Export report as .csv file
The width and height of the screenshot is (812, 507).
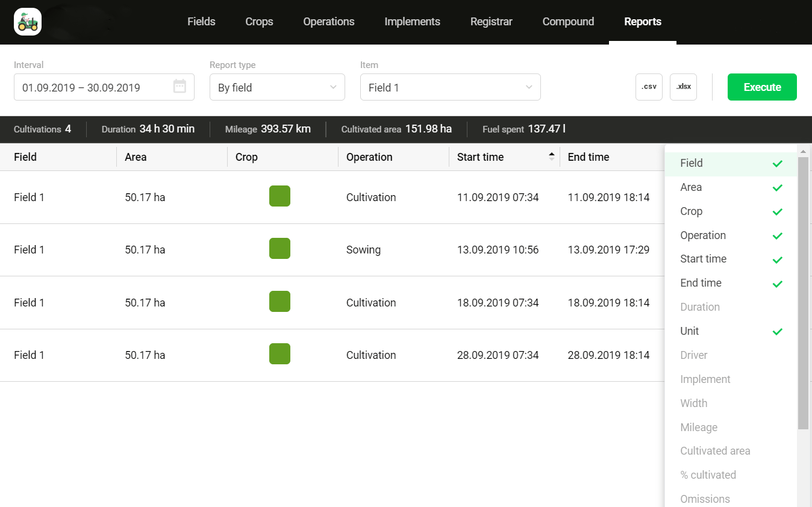tap(649, 87)
